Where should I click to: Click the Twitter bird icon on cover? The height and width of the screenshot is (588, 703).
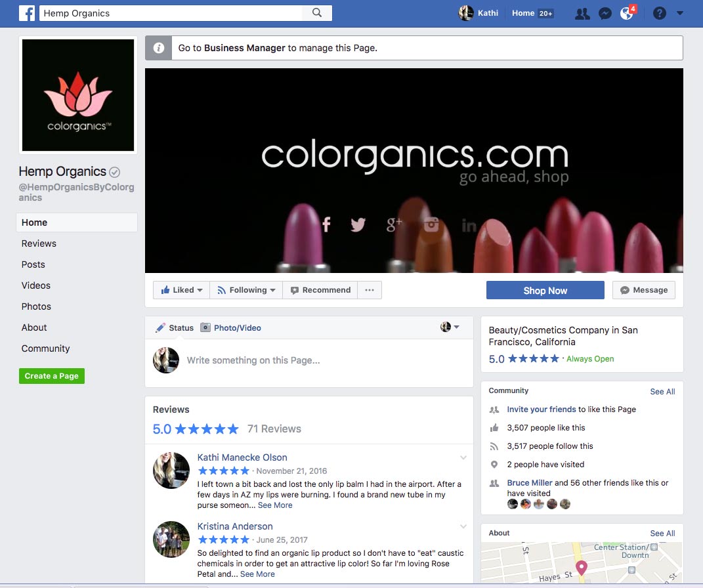click(358, 224)
